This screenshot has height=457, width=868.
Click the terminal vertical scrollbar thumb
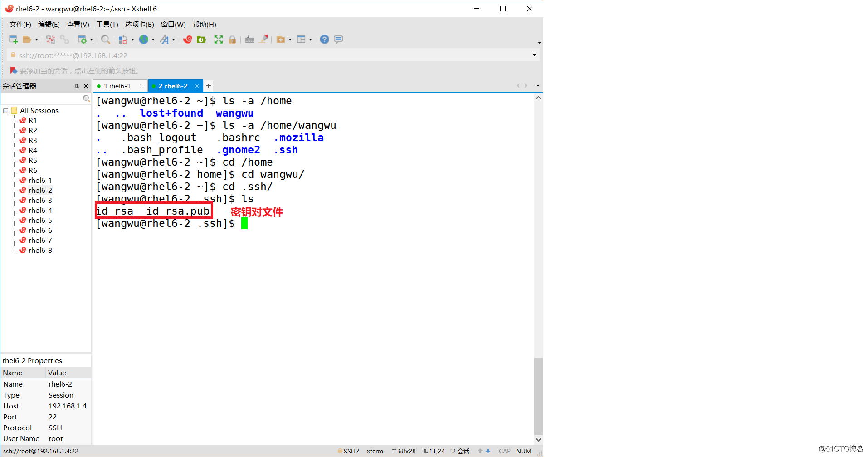tap(538, 396)
